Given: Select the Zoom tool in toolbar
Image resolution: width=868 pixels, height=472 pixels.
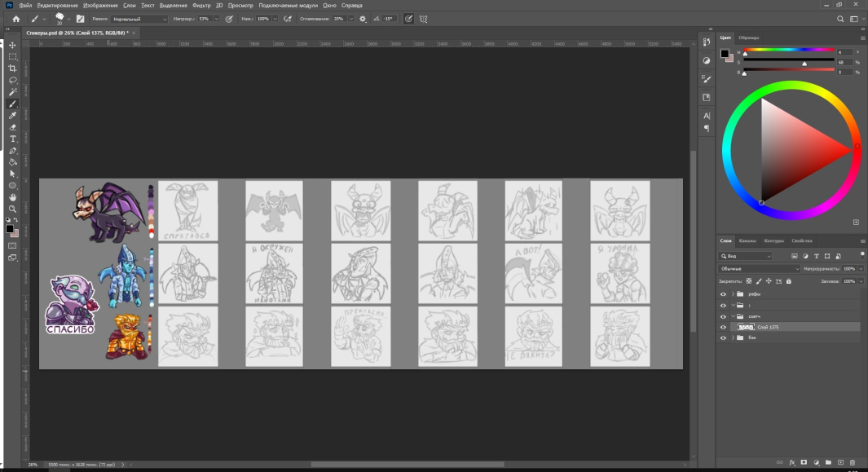Looking at the screenshot, I should [12, 209].
